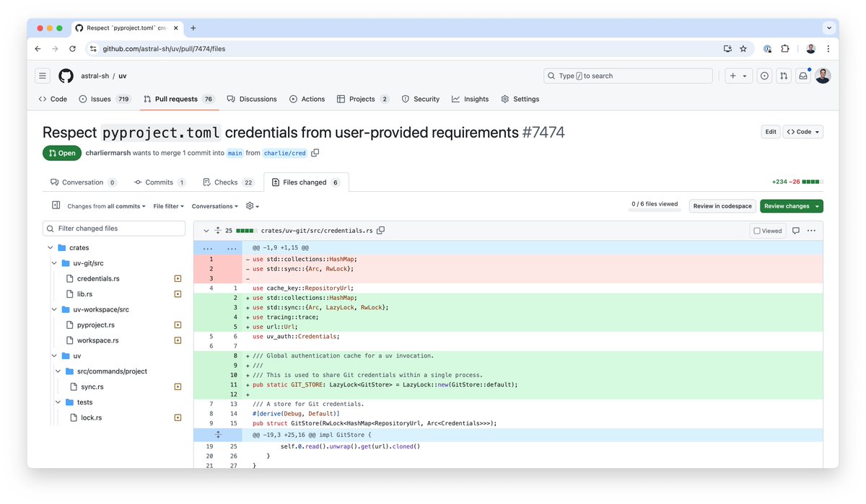
Task: Switch to the Checks tab
Action: [x=229, y=182]
